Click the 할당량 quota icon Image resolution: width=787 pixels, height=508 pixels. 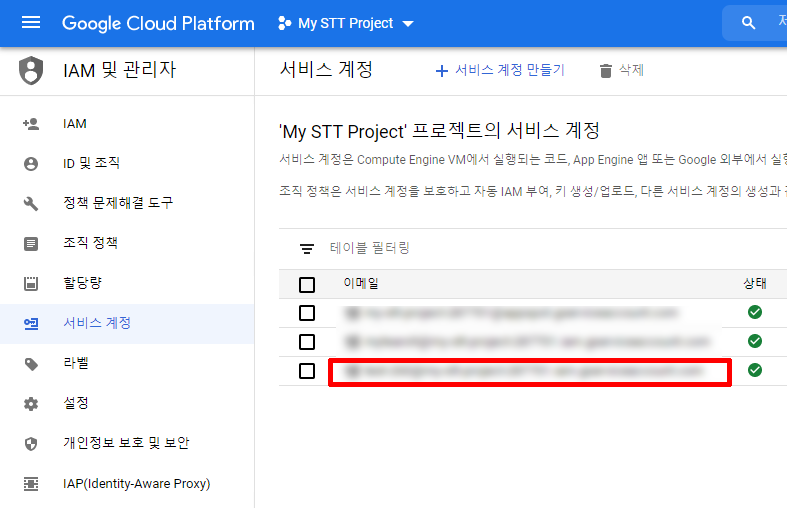pos(31,283)
